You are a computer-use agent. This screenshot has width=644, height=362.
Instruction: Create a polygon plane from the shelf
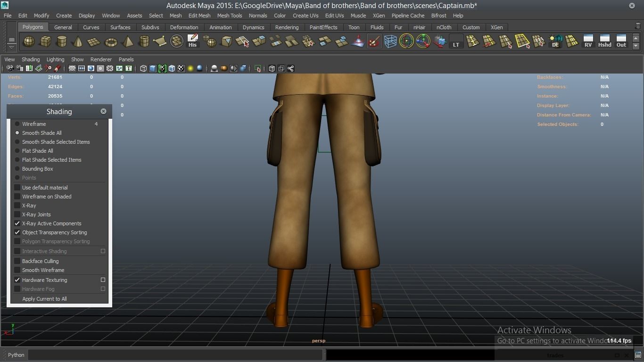click(94, 41)
